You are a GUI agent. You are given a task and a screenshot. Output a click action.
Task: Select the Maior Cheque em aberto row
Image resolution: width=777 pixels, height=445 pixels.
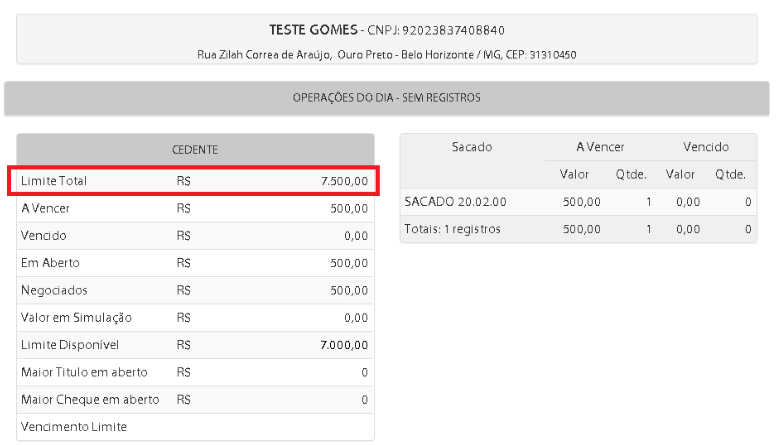click(x=195, y=399)
